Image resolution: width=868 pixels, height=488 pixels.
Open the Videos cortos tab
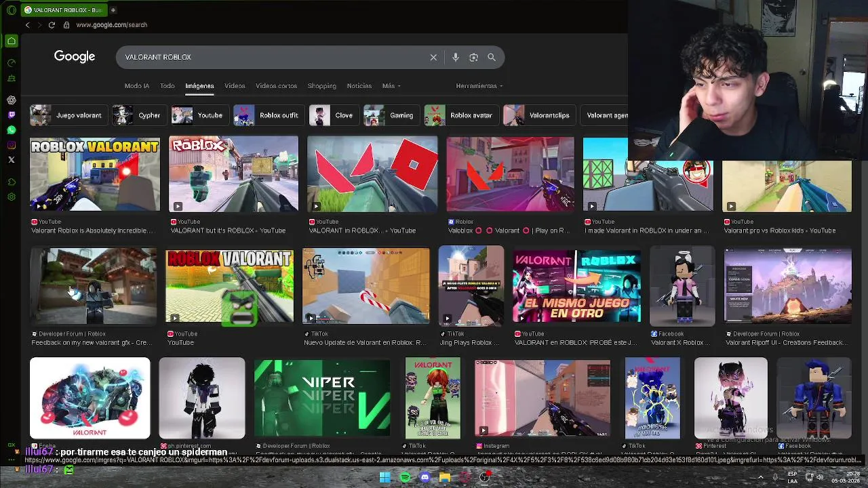[276, 86]
